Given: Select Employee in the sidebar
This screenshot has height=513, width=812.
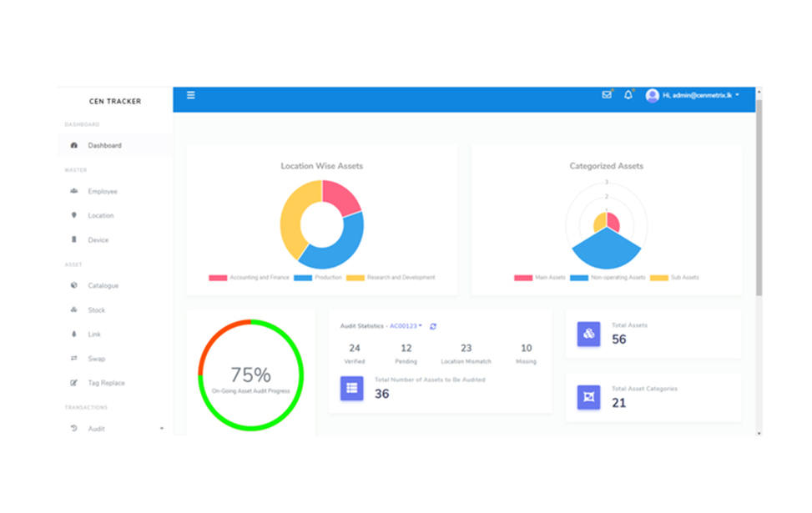Looking at the screenshot, I should [103, 192].
